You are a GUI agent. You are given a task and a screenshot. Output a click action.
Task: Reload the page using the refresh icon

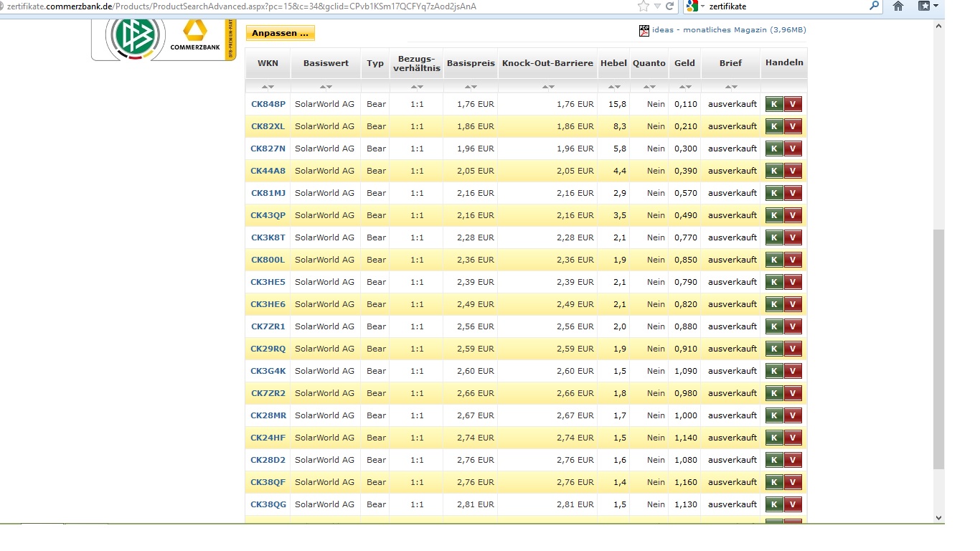[x=669, y=6]
